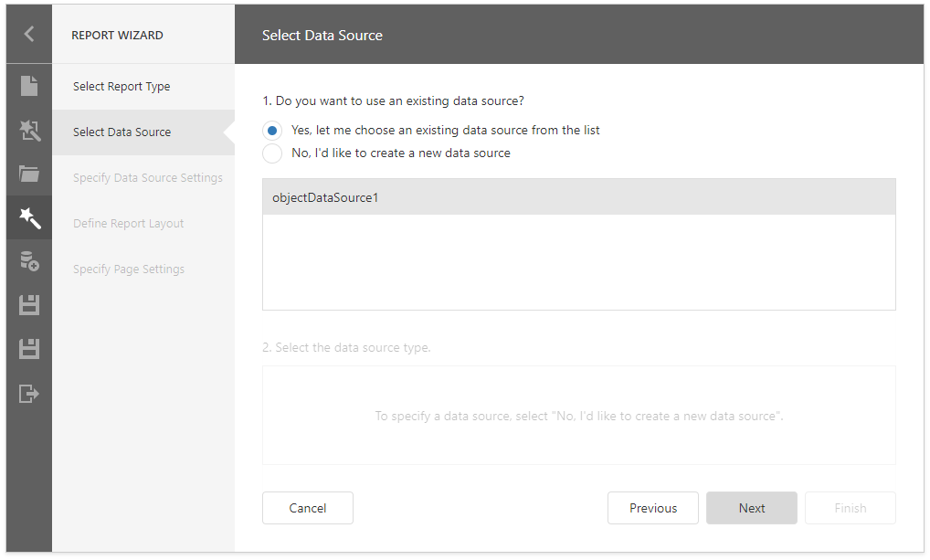Viewport: 930px width, 560px height.
Task: Click the Exit icon in the sidebar
Action: [29, 394]
